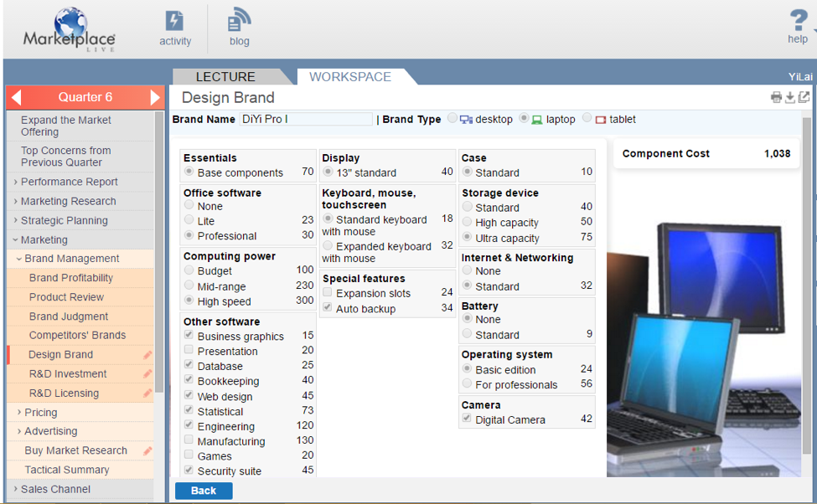Screen dimensions: 817x504
Task: Select Mid-range computing power
Action: (x=189, y=285)
